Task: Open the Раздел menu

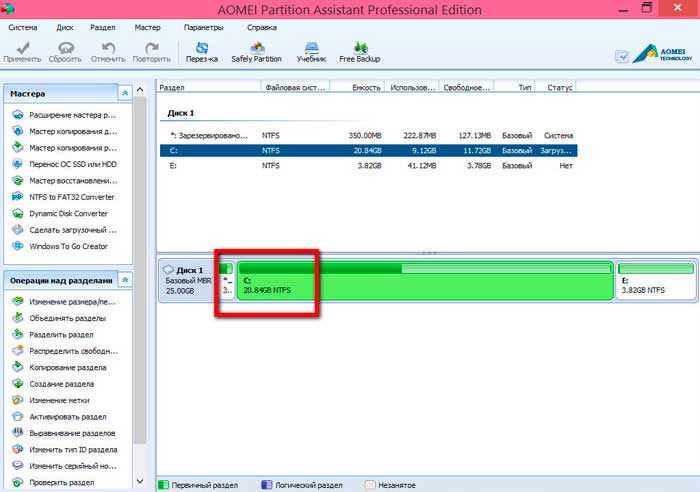Action: [x=103, y=28]
